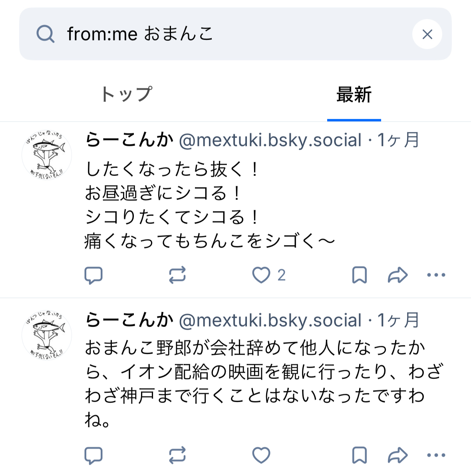Repost the first post
Image resolution: width=471 pixels, height=476 pixels.
tap(177, 275)
